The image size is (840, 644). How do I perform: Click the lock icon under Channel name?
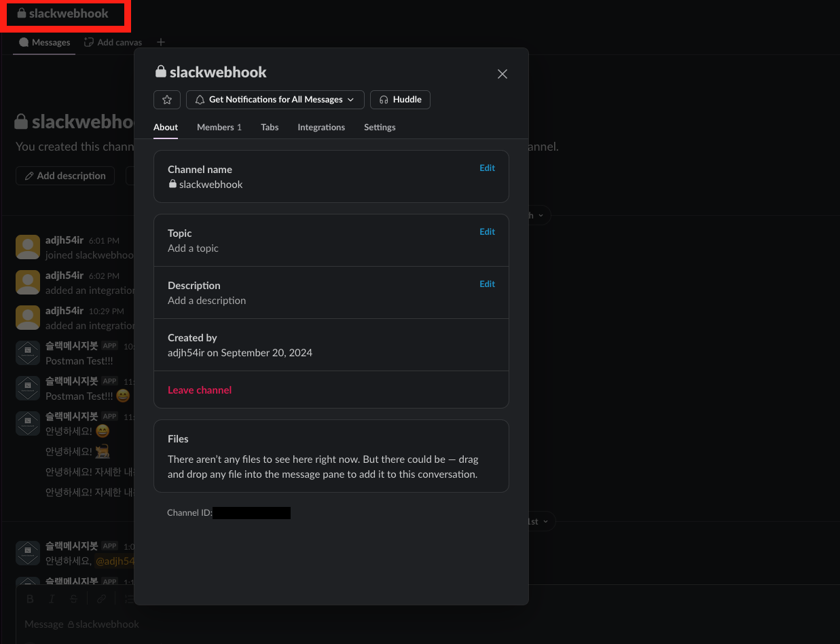172,184
